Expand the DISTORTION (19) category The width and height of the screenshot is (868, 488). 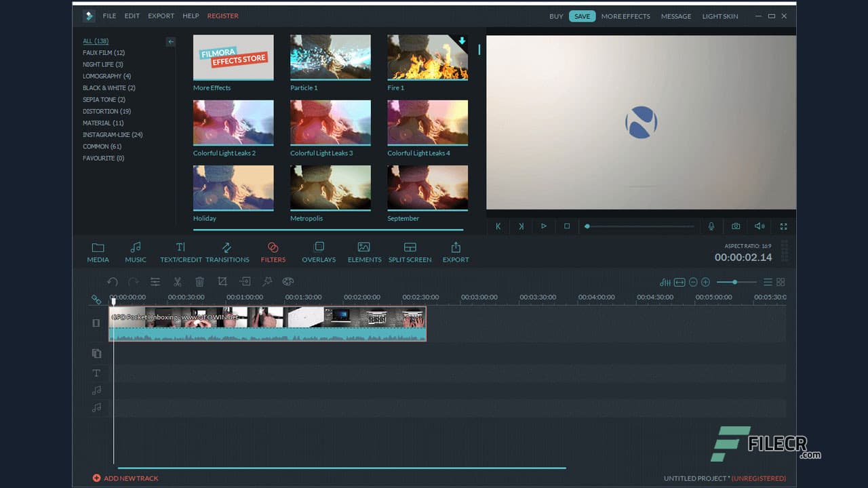pos(108,111)
